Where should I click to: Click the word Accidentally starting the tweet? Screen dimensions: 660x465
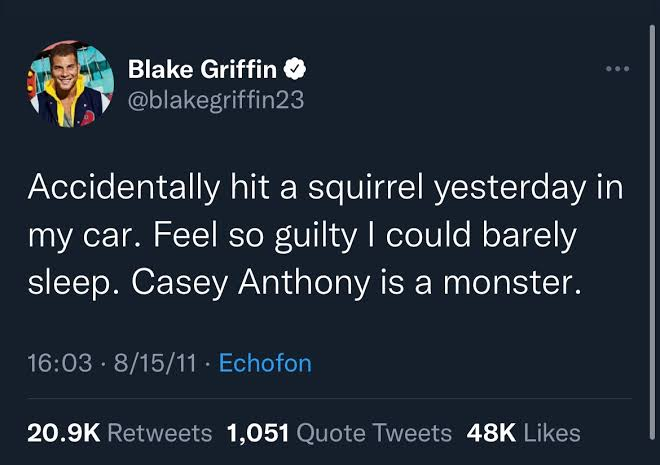pos(124,188)
